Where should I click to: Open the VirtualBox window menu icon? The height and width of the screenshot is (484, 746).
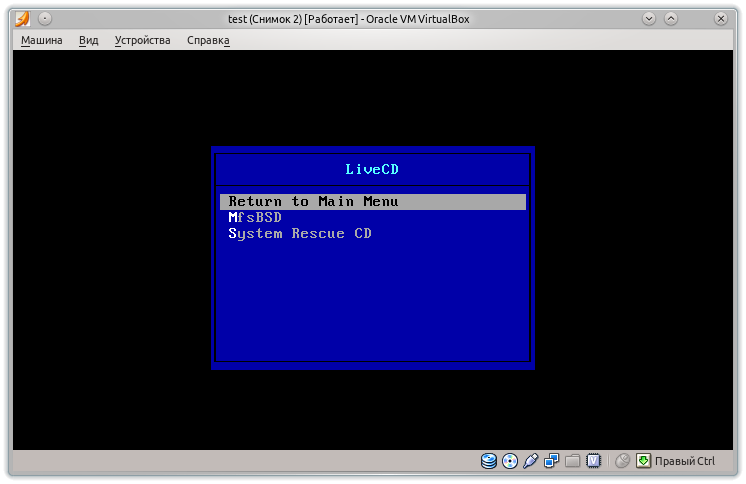(x=22, y=19)
